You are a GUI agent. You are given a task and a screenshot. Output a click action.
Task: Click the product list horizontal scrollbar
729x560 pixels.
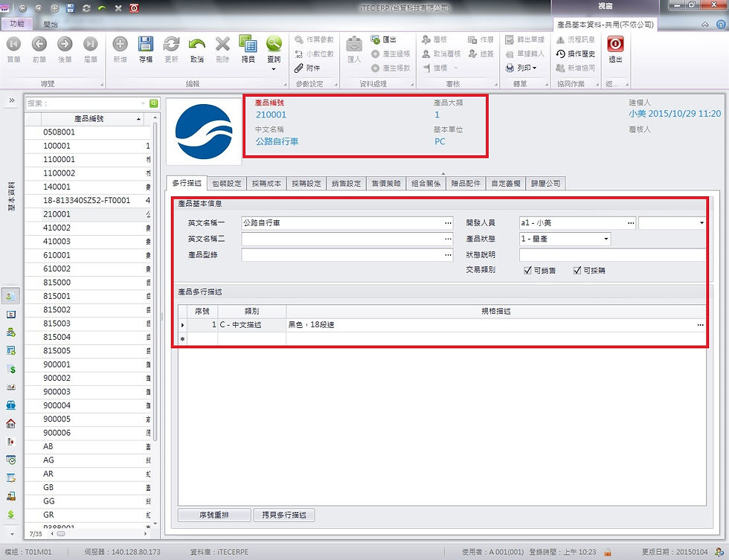pyautogui.click(x=61, y=533)
